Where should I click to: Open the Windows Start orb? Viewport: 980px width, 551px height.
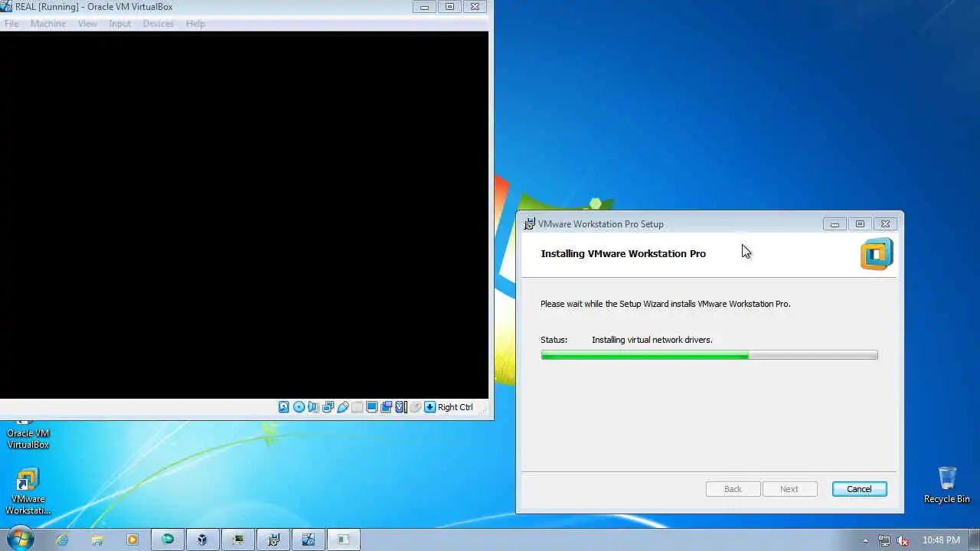(20, 539)
